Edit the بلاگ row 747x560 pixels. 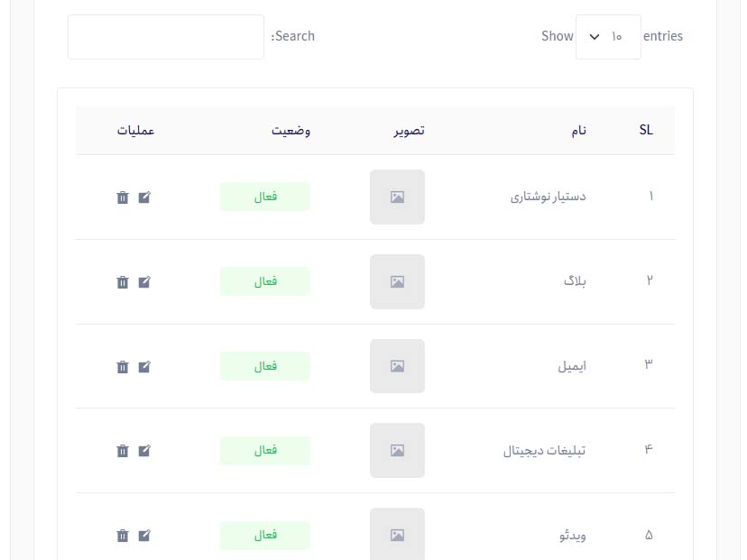click(x=144, y=282)
